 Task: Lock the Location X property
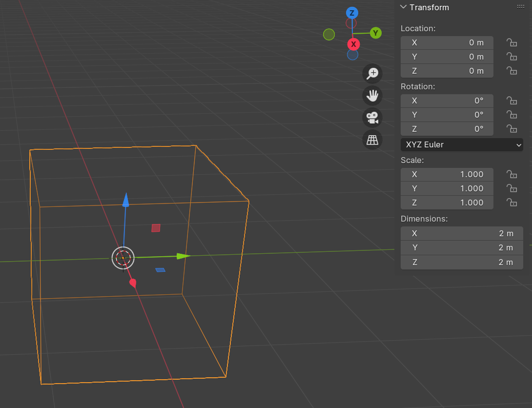[x=511, y=42]
